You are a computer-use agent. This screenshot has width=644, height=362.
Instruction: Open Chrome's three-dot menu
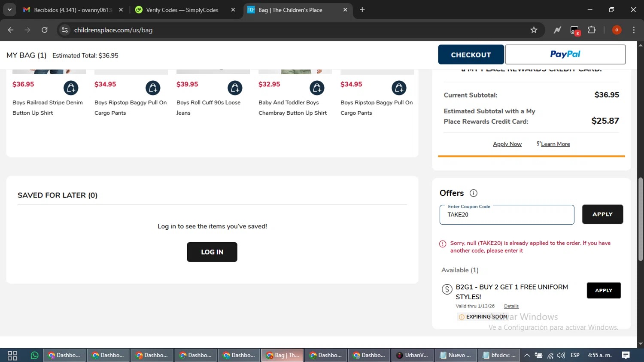pos(634,30)
